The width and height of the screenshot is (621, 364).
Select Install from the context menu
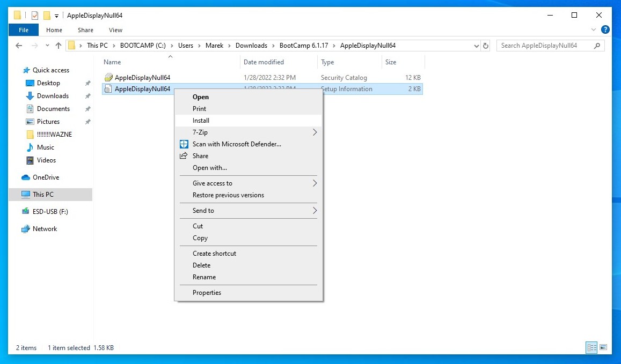coord(249,121)
